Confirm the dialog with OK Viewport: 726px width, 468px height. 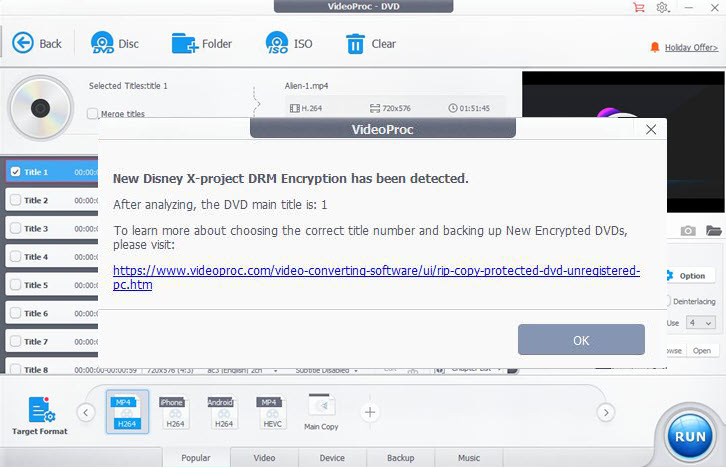[581, 340]
